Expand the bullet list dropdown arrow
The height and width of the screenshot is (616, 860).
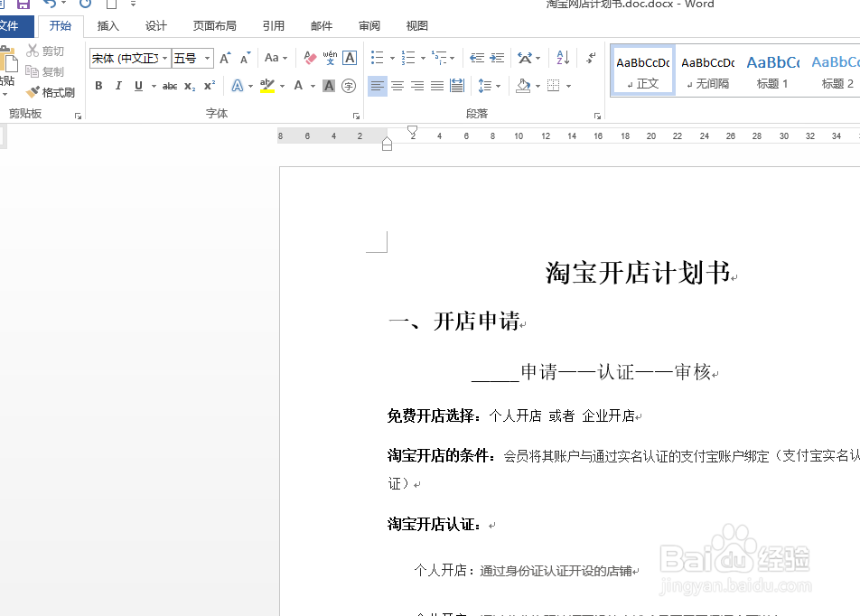[392, 58]
